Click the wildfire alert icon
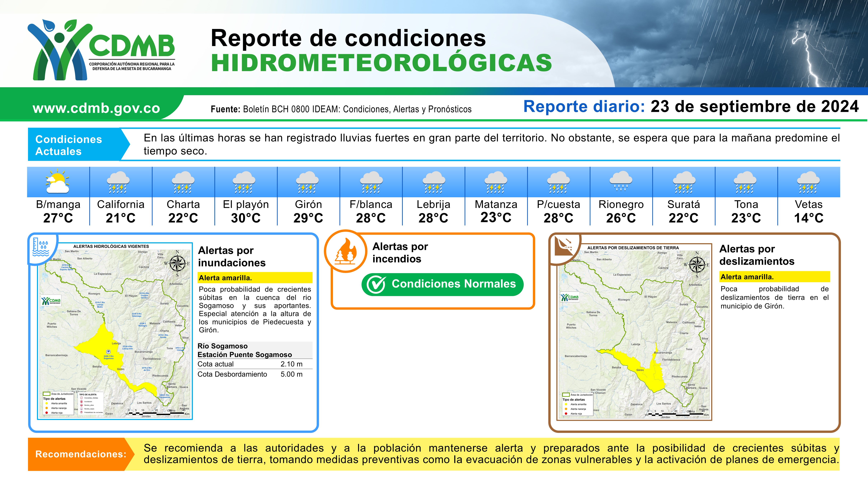The image size is (868, 488). point(346,252)
